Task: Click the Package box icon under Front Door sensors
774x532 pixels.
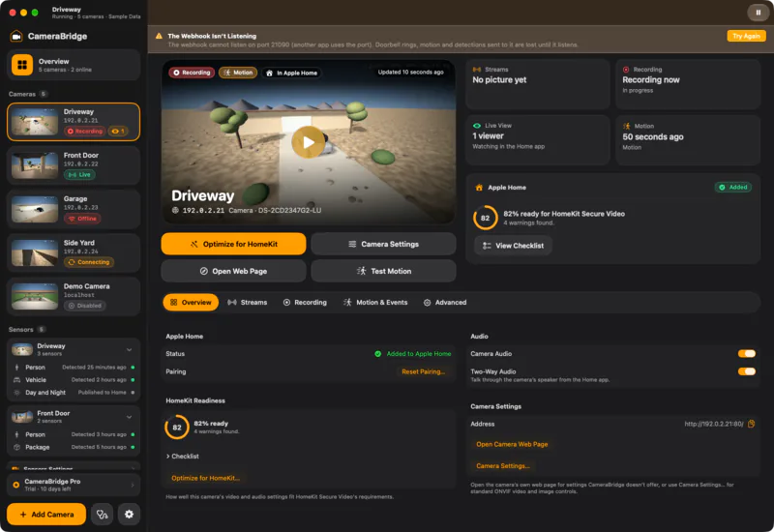Action: (x=16, y=447)
